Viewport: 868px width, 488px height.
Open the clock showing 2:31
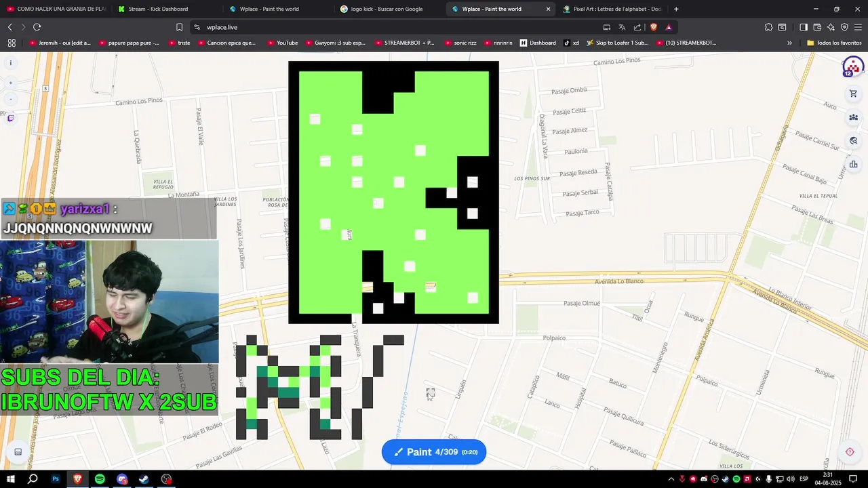click(827, 479)
